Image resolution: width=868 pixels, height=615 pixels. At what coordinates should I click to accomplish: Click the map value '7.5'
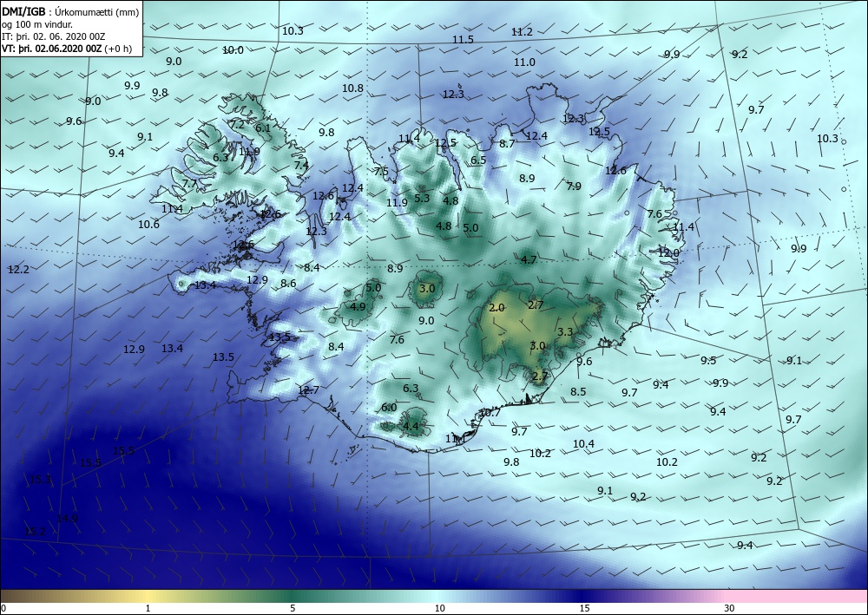point(381,172)
